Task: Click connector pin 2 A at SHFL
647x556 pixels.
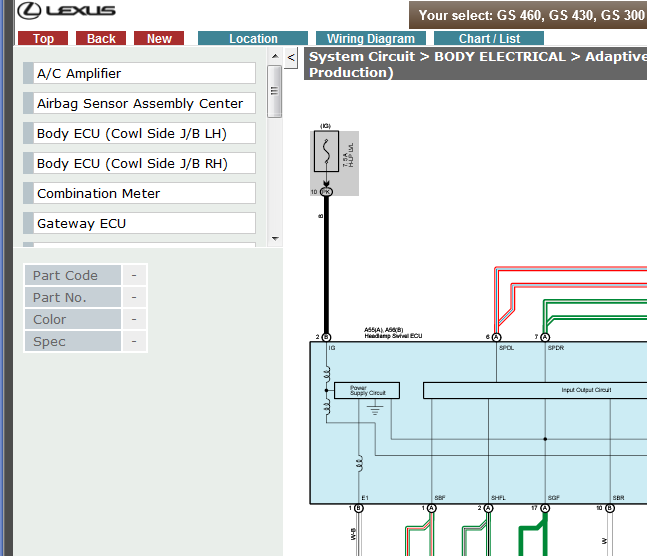Action: (488, 508)
